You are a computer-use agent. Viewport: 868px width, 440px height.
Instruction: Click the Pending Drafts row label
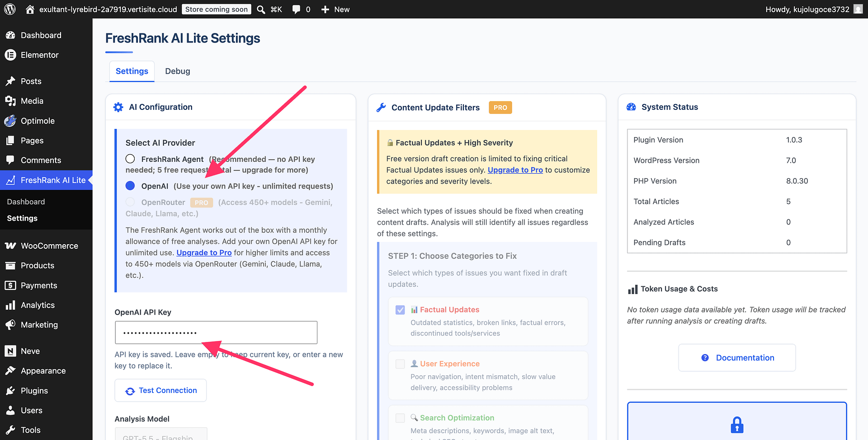click(659, 242)
